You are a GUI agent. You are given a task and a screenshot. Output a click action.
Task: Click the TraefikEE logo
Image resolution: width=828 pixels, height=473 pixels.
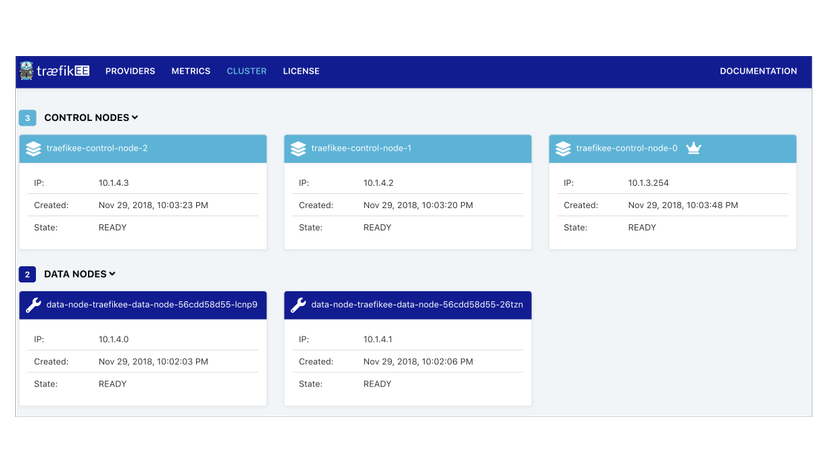tap(54, 71)
